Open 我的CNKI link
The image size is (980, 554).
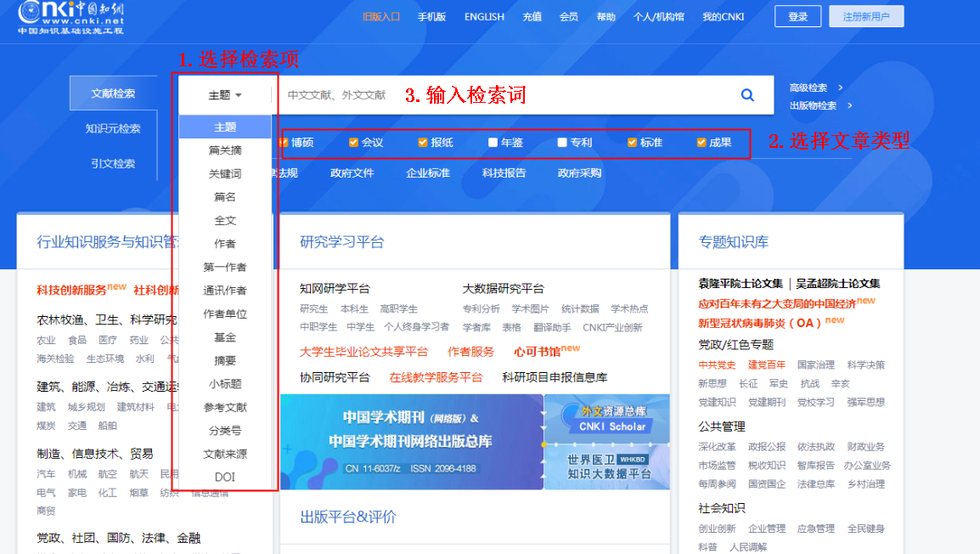[724, 17]
